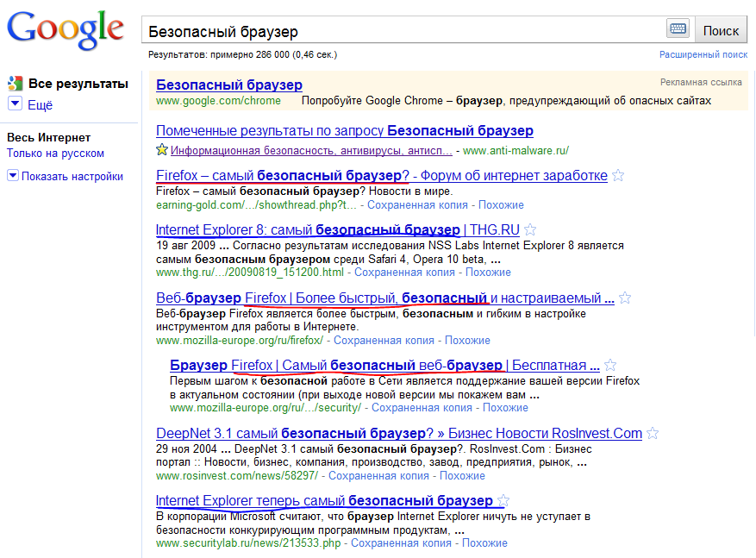Select 'Все результаты' in sidebar
Image resolution: width=756 pixels, height=558 pixels.
coord(78,84)
